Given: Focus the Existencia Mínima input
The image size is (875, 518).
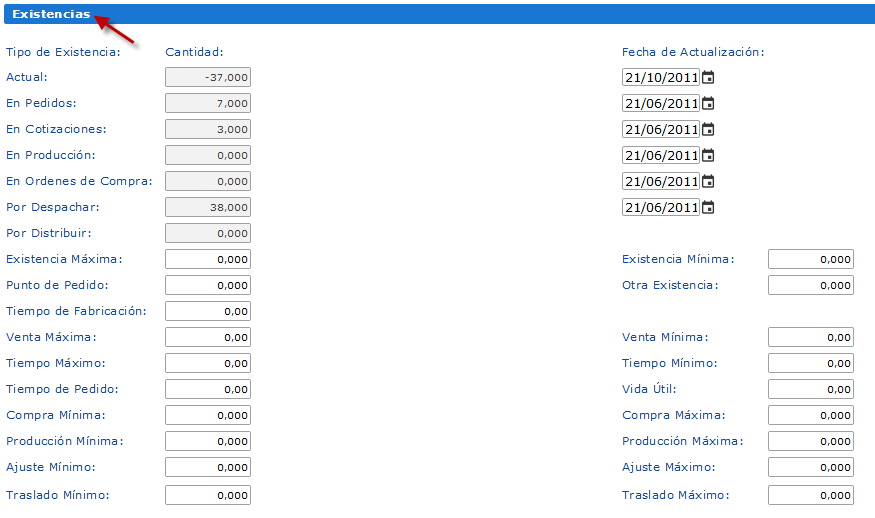Looking at the screenshot, I should [x=811, y=259].
